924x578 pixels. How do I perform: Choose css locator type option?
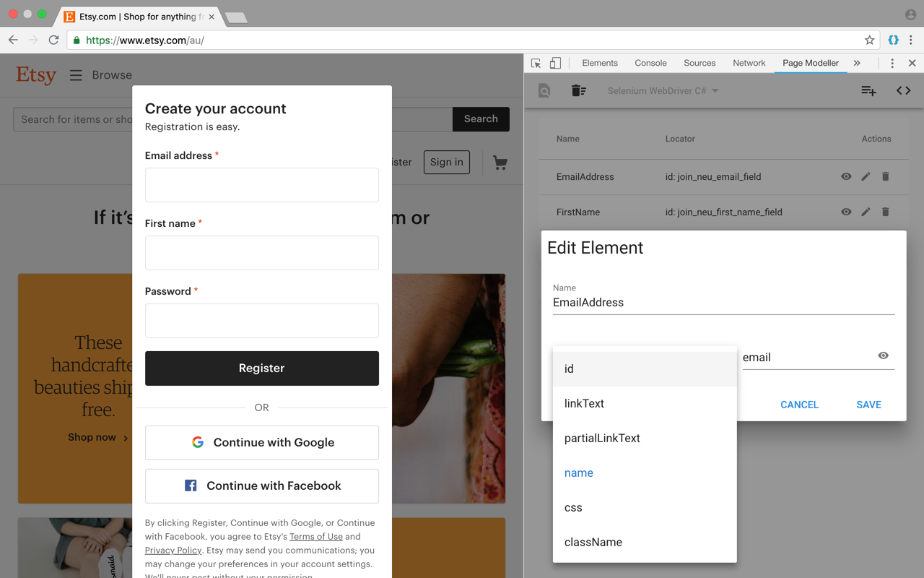pyautogui.click(x=645, y=507)
